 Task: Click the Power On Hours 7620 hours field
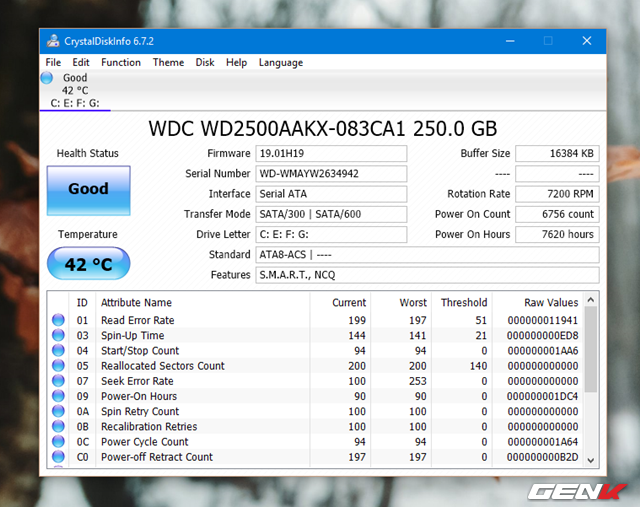[x=557, y=234]
